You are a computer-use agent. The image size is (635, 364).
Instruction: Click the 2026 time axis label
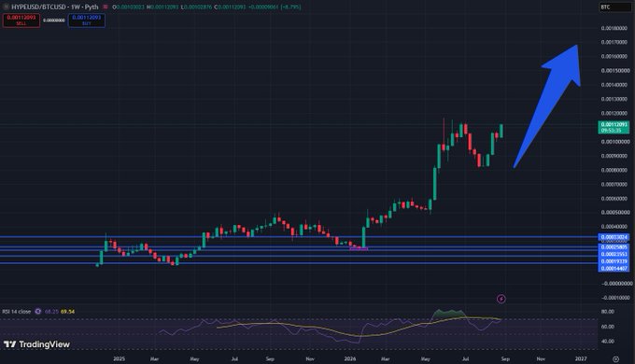(x=350, y=358)
